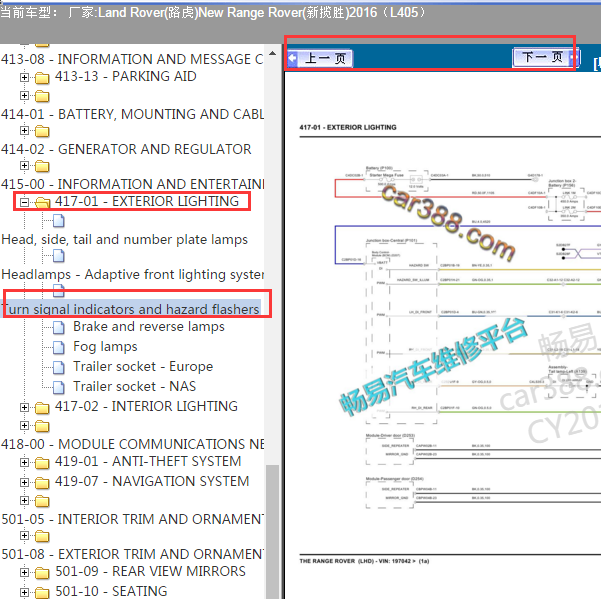Select '417-02 - INTERIOR LIGHTING' label
This screenshot has height=599, width=601.
pyautogui.click(x=146, y=406)
